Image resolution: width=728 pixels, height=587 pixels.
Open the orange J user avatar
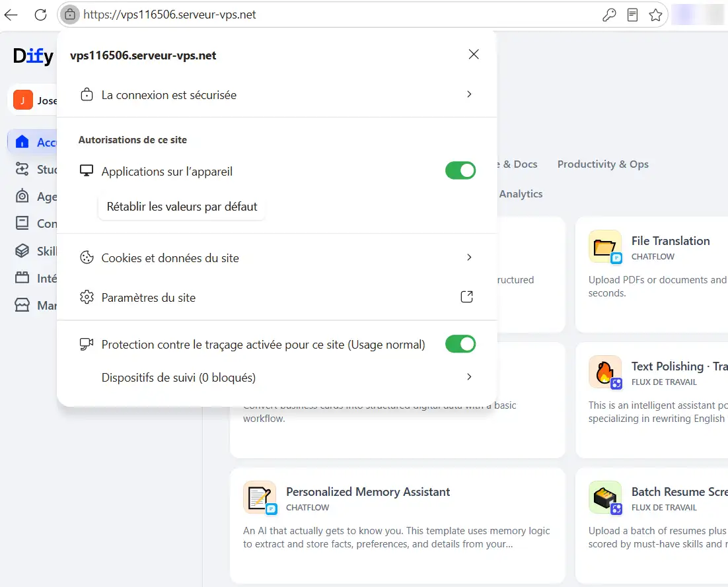[x=22, y=100]
